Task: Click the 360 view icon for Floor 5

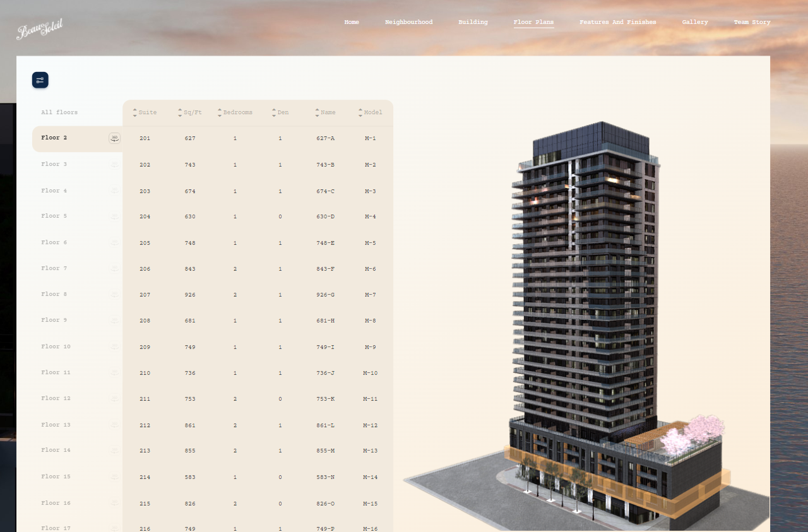Action: pos(114,216)
